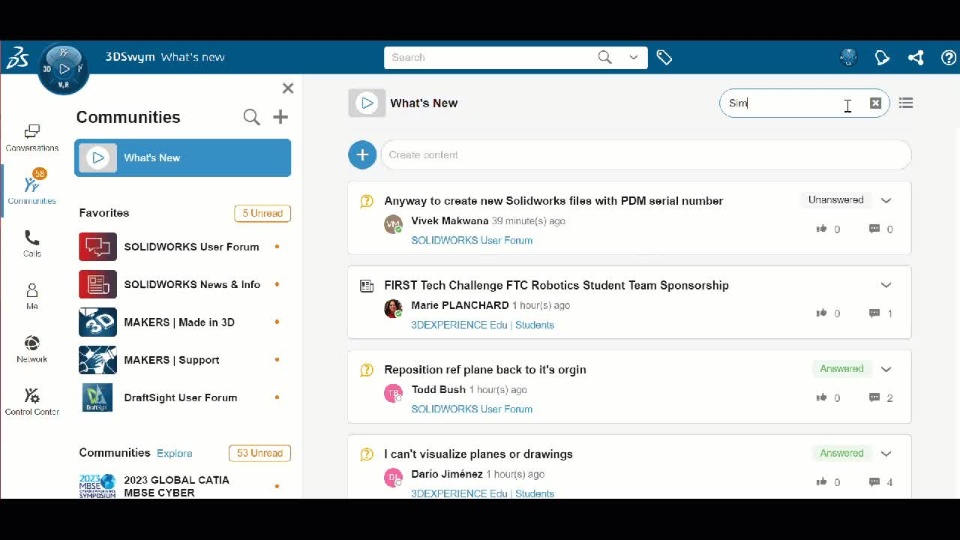Like the Marie PLANCHARD post
The height and width of the screenshot is (540, 960).
[822, 313]
